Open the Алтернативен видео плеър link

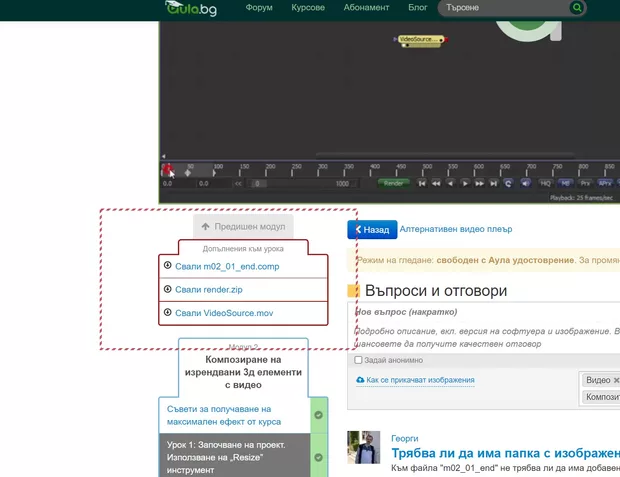click(456, 229)
